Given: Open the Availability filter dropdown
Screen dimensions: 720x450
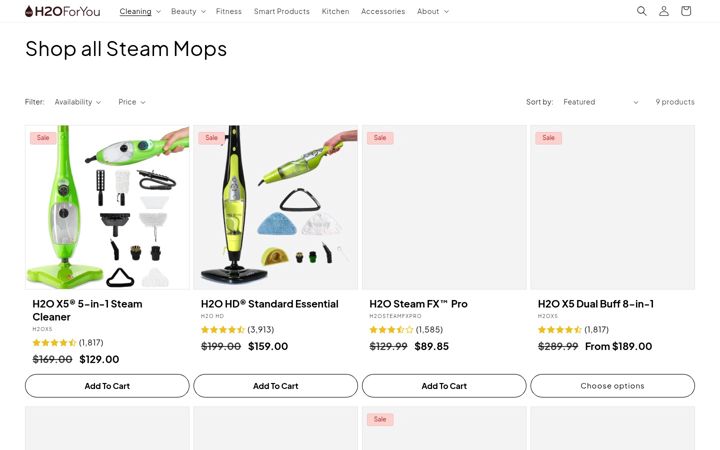Looking at the screenshot, I should tap(78, 102).
